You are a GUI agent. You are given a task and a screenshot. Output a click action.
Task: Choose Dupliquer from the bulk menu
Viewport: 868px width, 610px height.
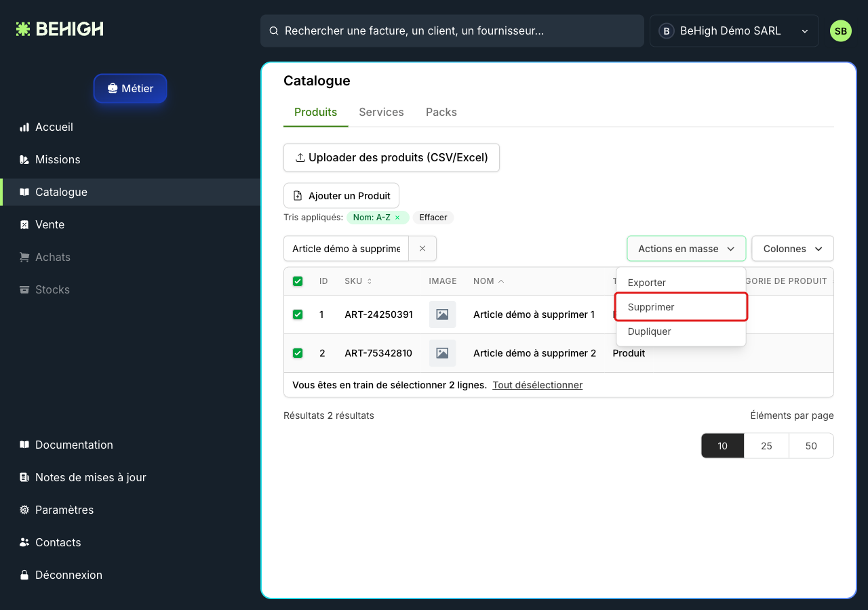click(x=681, y=331)
